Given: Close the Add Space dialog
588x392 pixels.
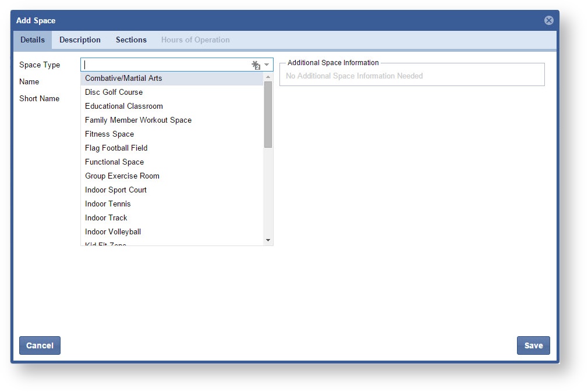Looking at the screenshot, I should 548,20.
